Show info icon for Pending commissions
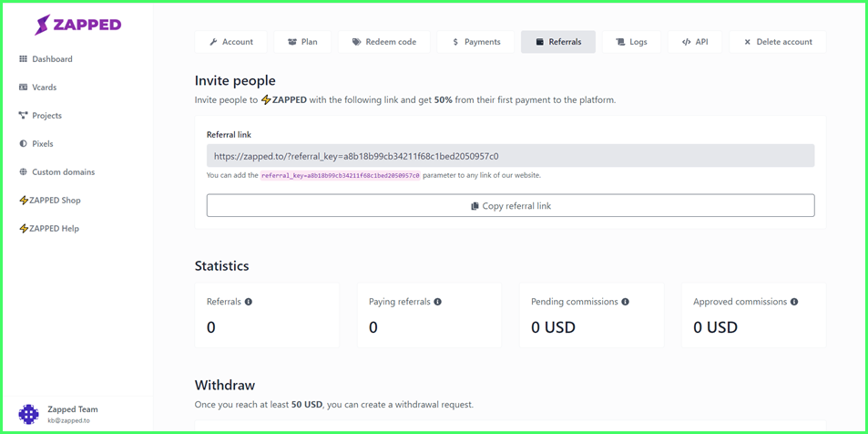 click(x=626, y=302)
